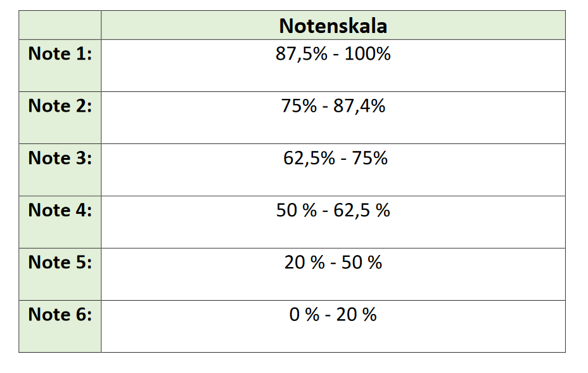Click the empty top-left green header cell
588x373 pixels.
pos(60,25)
